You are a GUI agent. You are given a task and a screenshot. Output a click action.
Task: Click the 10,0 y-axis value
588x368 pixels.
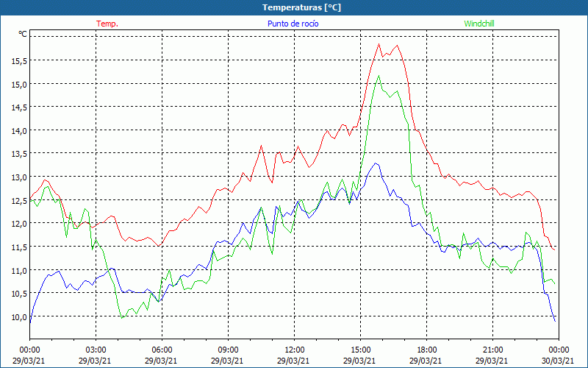click(19, 317)
